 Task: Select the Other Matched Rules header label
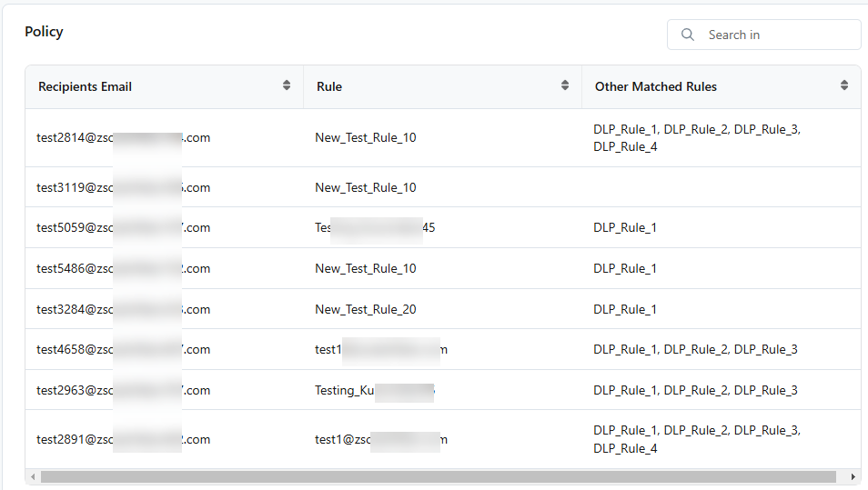(655, 86)
